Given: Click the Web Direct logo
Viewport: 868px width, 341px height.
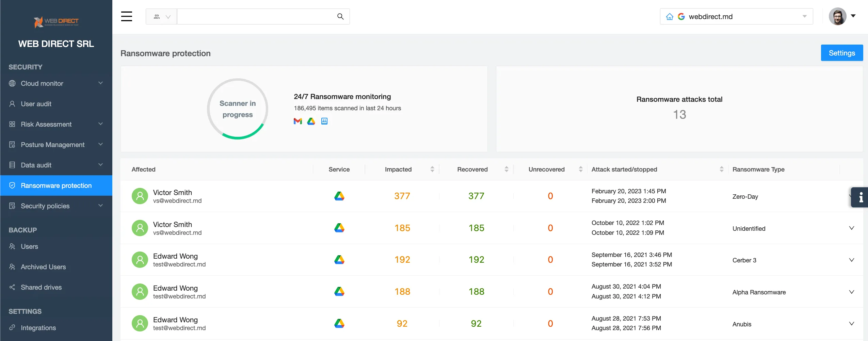Looking at the screenshot, I should (56, 22).
